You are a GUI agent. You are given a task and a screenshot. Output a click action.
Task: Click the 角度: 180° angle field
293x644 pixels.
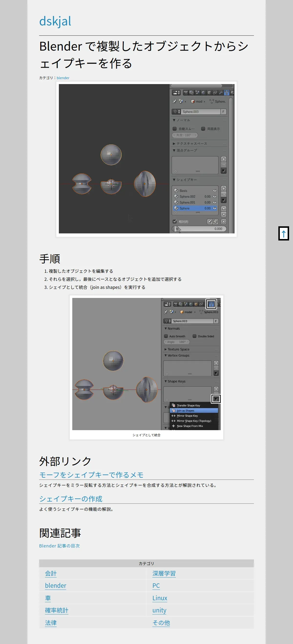pos(185,135)
